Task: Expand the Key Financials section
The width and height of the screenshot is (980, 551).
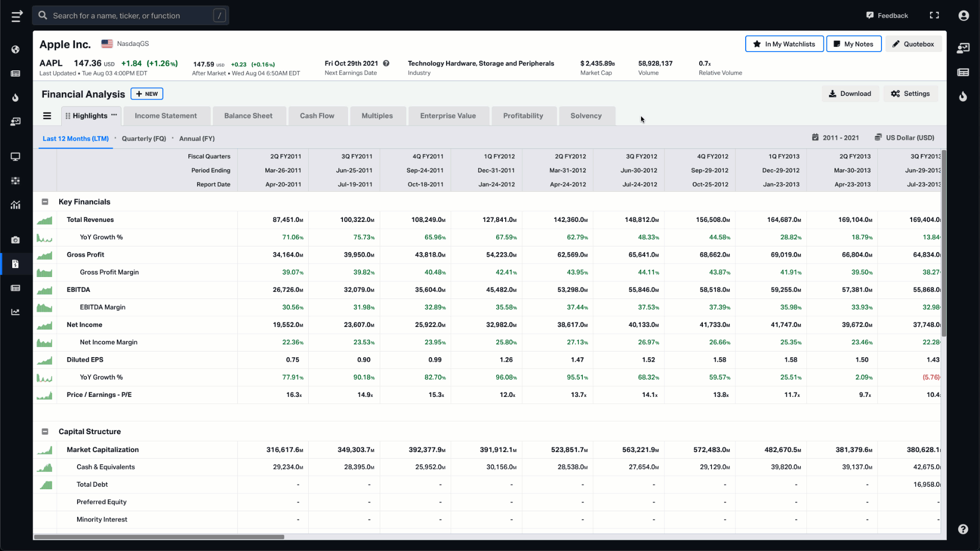Action: tap(45, 201)
